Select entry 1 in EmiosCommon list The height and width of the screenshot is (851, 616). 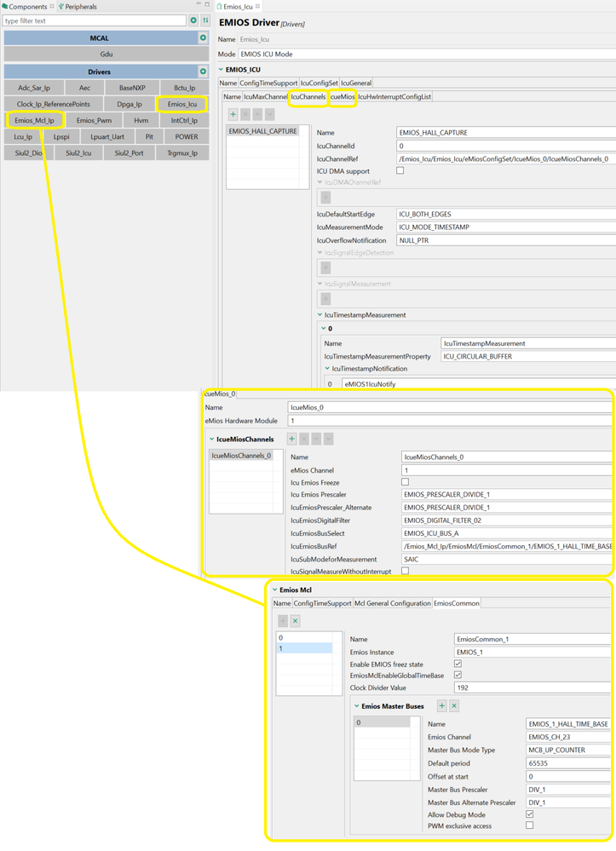(x=304, y=648)
